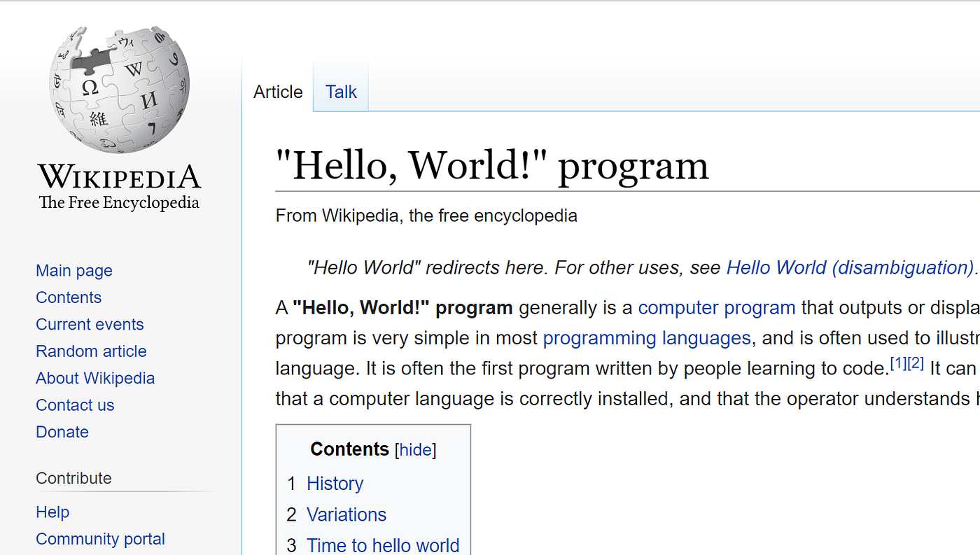Open About Wikipedia link
The height and width of the screenshot is (555, 980).
[95, 379]
